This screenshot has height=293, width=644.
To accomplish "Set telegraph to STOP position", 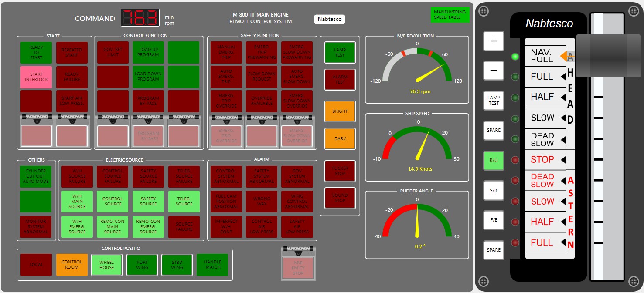I will 542,160.
